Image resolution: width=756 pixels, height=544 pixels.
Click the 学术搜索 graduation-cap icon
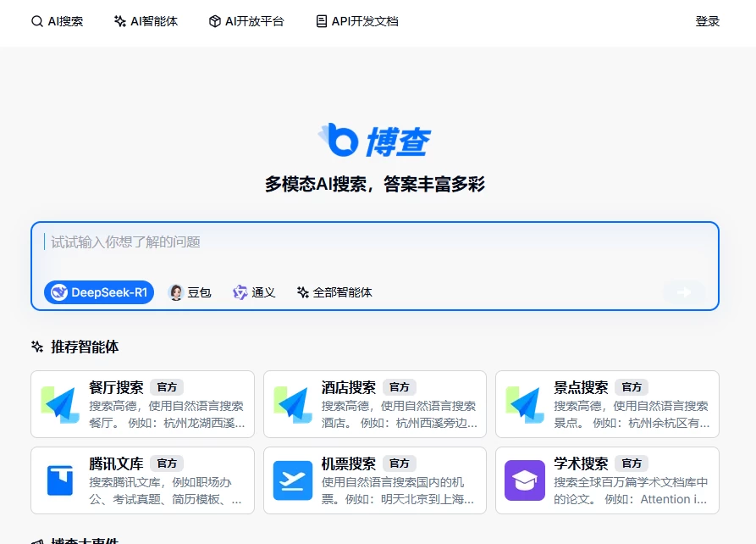click(x=525, y=480)
